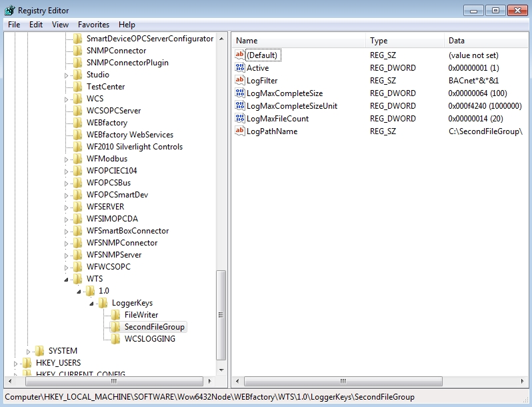
Task: Click the 0x00000014 (20) data value
Action: (x=476, y=119)
